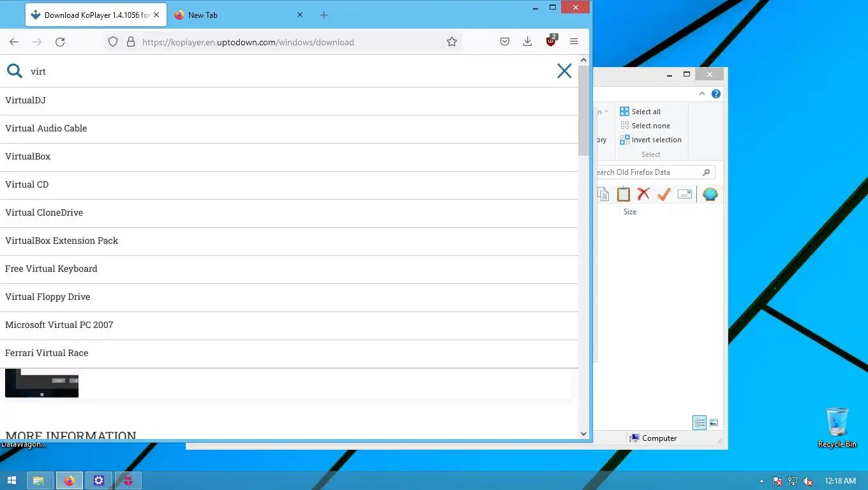Image resolution: width=868 pixels, height=490 pixels.
Task: Collapse the Explorer ribbon with the chevron
Action: (x=702, y=94)
